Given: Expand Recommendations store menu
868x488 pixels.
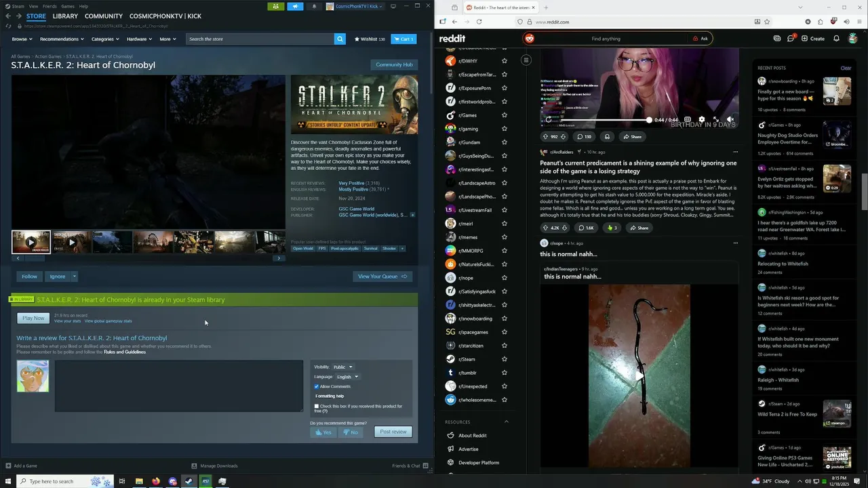Looking at the screenshot, I should click(x=62, y=39).
